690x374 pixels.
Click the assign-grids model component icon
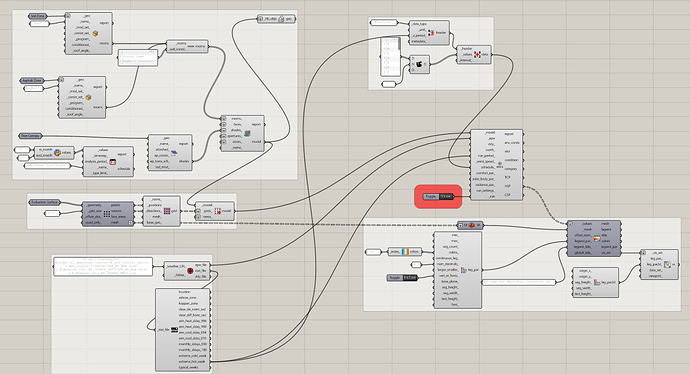pyautogui.click(x=217, y=211)
